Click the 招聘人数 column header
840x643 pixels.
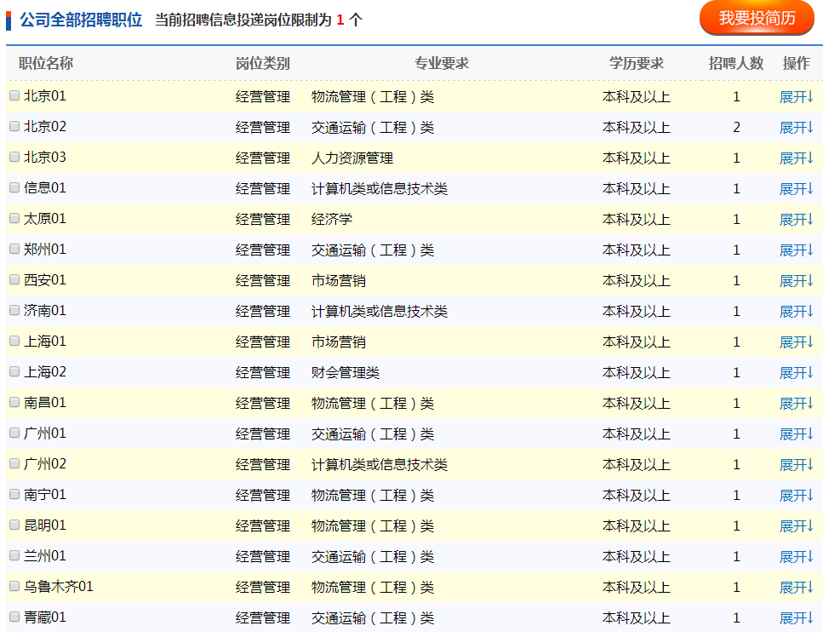point(736,63)
